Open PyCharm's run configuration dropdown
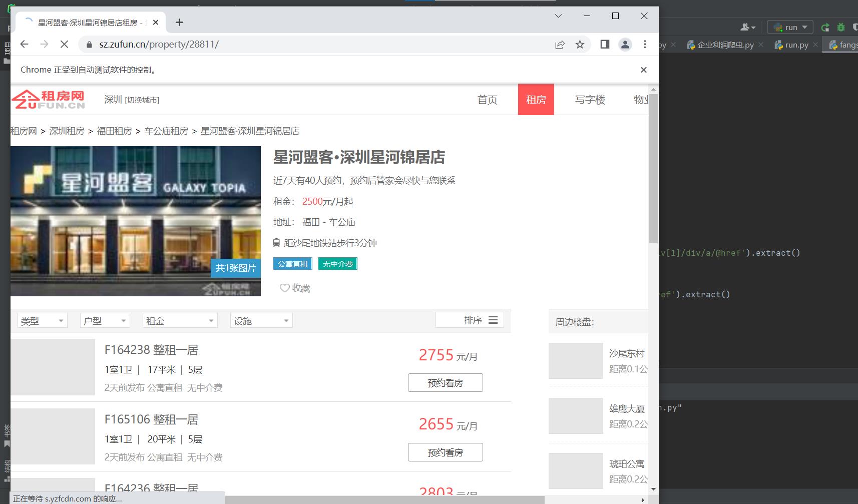 790,27
